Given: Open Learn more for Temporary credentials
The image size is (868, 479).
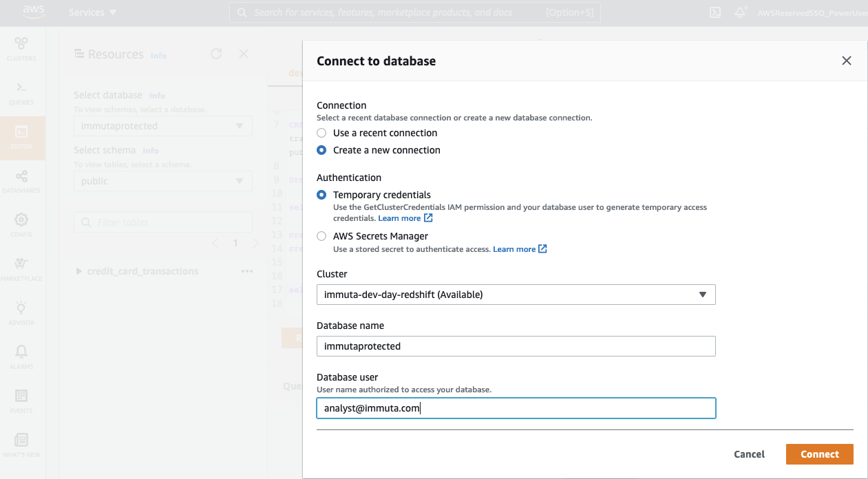Looking at the screenshot, I should point(405,218).
